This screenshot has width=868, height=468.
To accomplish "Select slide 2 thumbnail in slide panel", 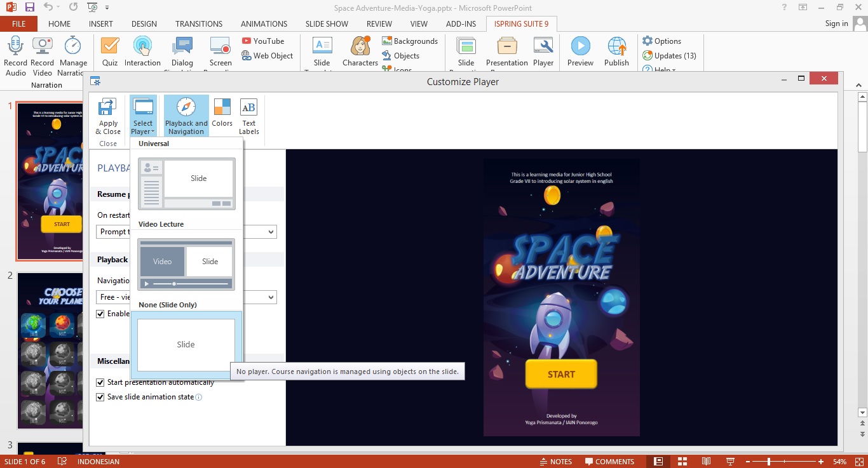I will tap(50, 351).
